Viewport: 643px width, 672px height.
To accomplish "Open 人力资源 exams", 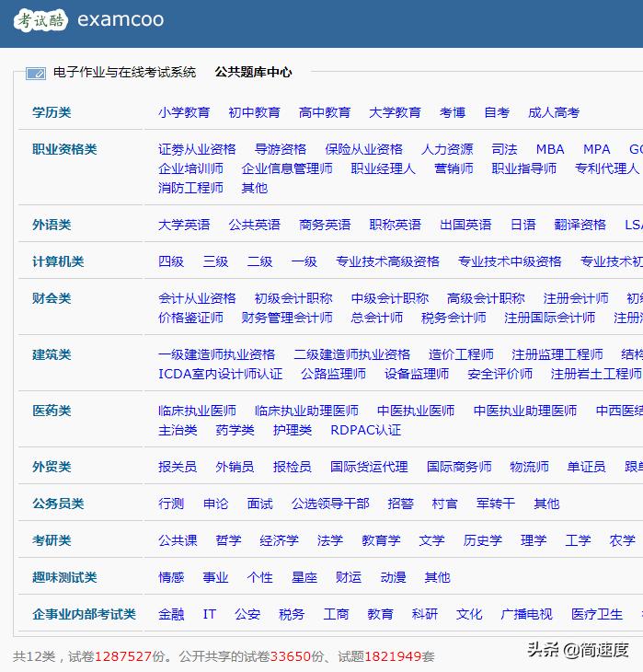I will [447, 149].
